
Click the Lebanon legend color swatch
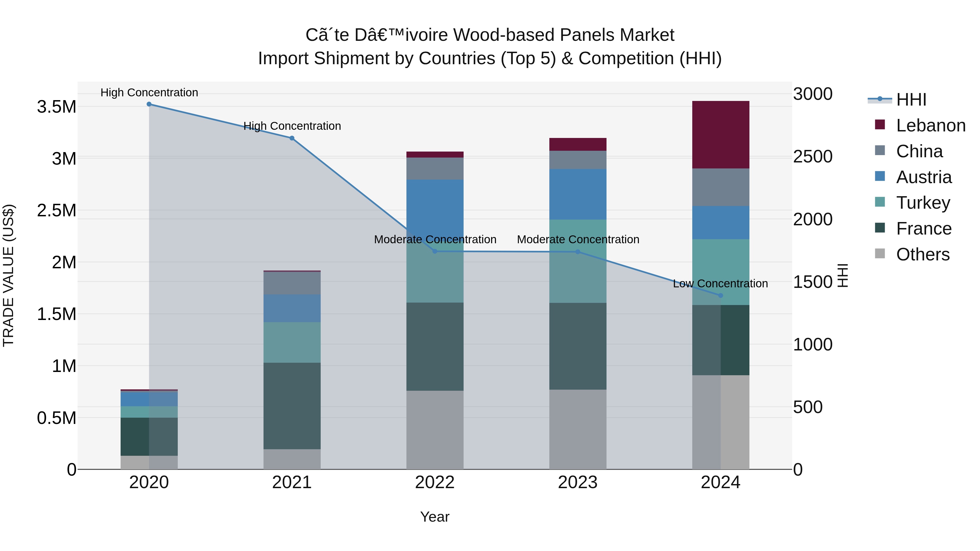point(880,124)
